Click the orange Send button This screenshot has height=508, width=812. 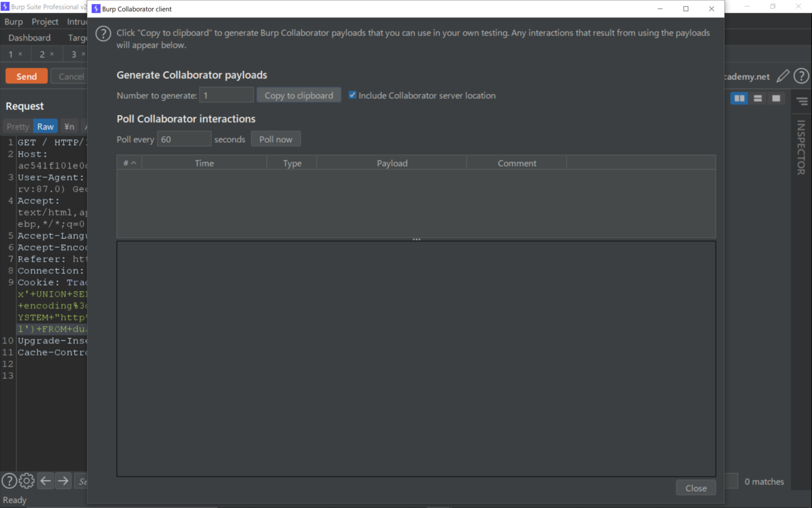(x=26, y=77)
